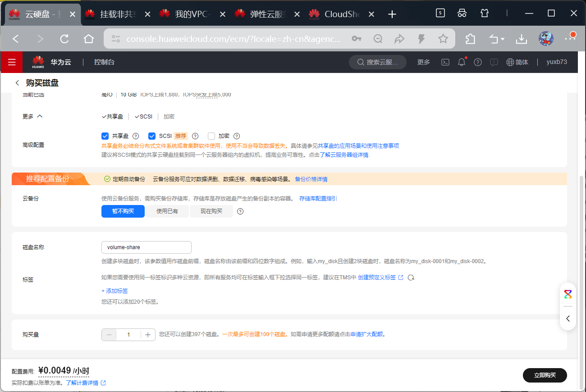Bookmark this page with star
This screenshot has width=586, height=392.
(443, 39)
